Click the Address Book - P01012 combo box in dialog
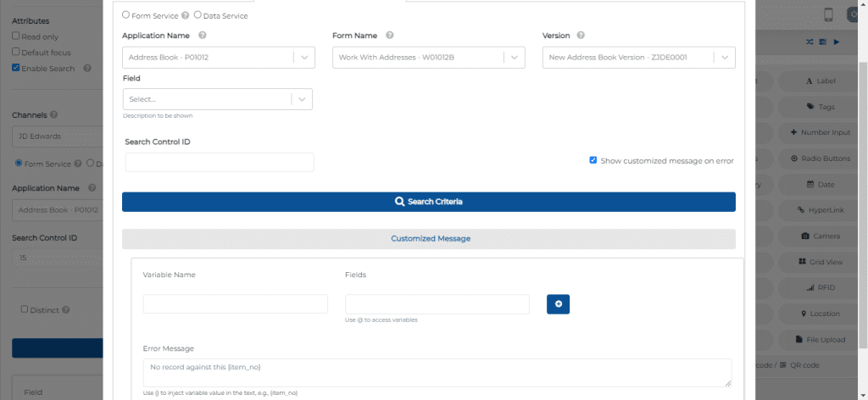The image size is (868, 400). [x=219, y=58]
